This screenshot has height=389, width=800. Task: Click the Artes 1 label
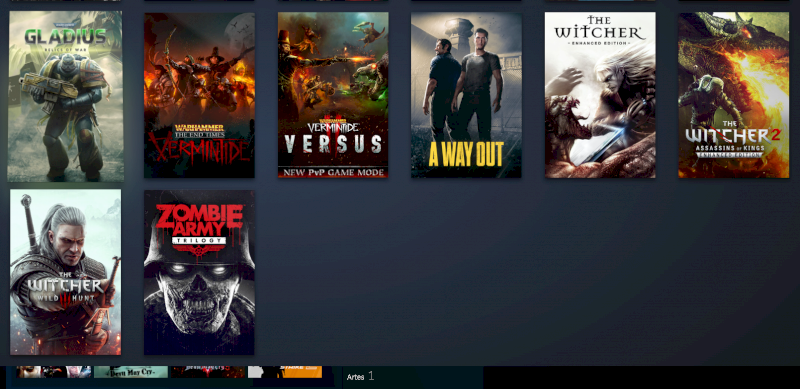coord(360,377)
